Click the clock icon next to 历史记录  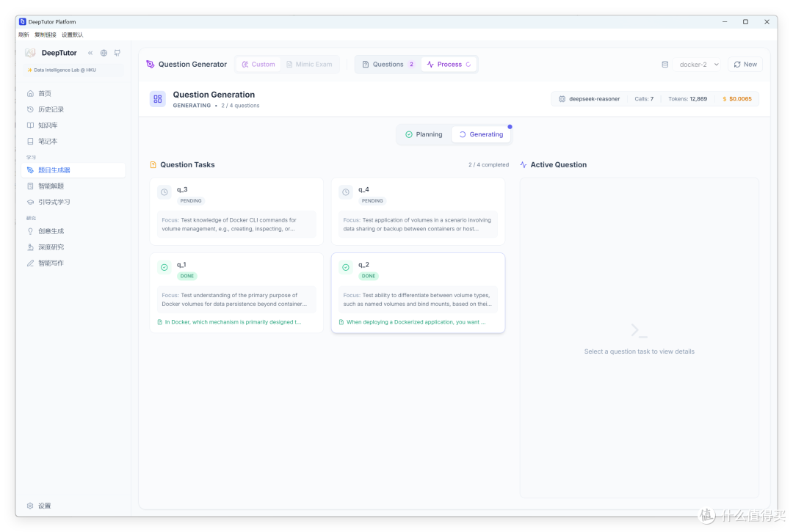30,109
